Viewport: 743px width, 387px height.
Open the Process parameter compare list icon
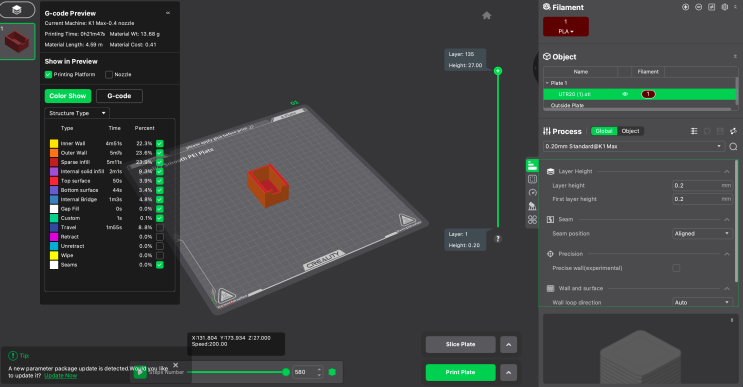click(x=694, y=131)
